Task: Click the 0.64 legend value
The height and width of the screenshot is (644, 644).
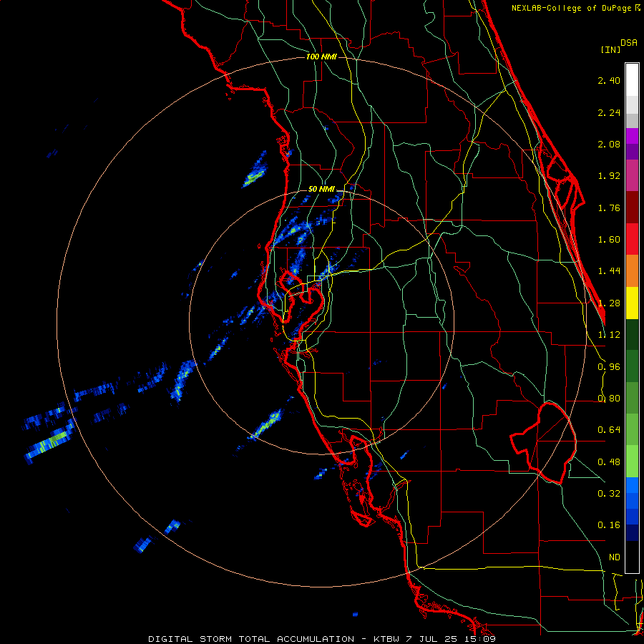Action: click(x=609, y=430)
